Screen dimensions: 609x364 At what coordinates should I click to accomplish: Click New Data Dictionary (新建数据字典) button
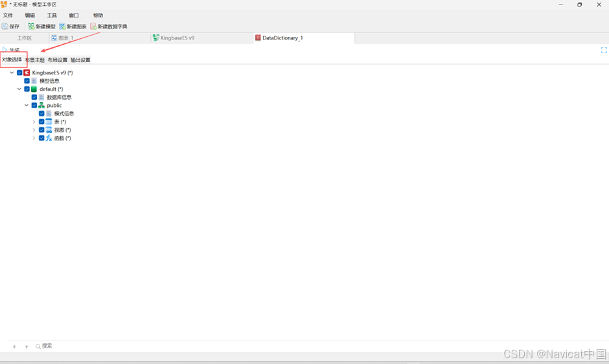coord(109,27)
